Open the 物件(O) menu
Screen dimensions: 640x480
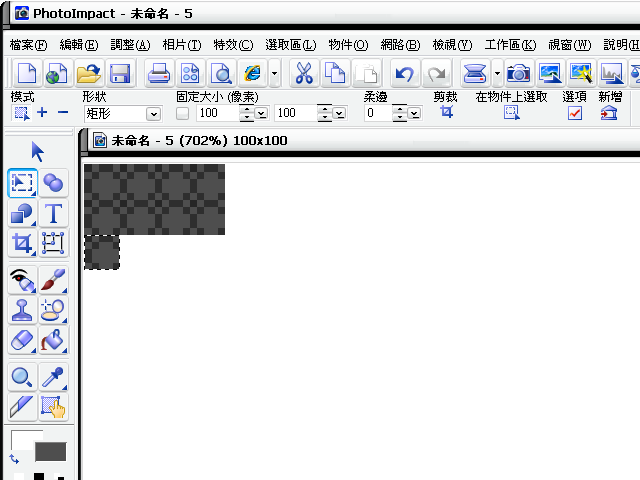[x=348, y=44]
